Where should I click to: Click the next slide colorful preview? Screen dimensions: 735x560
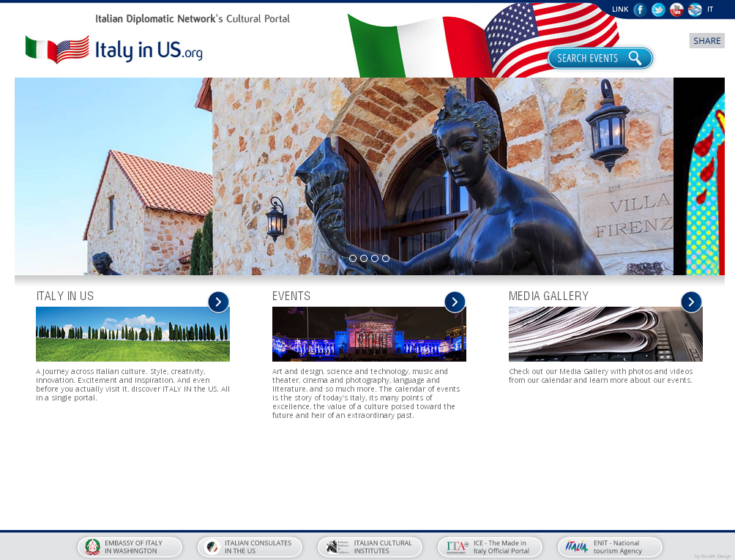pyautogui.click(x=699, y=176)
